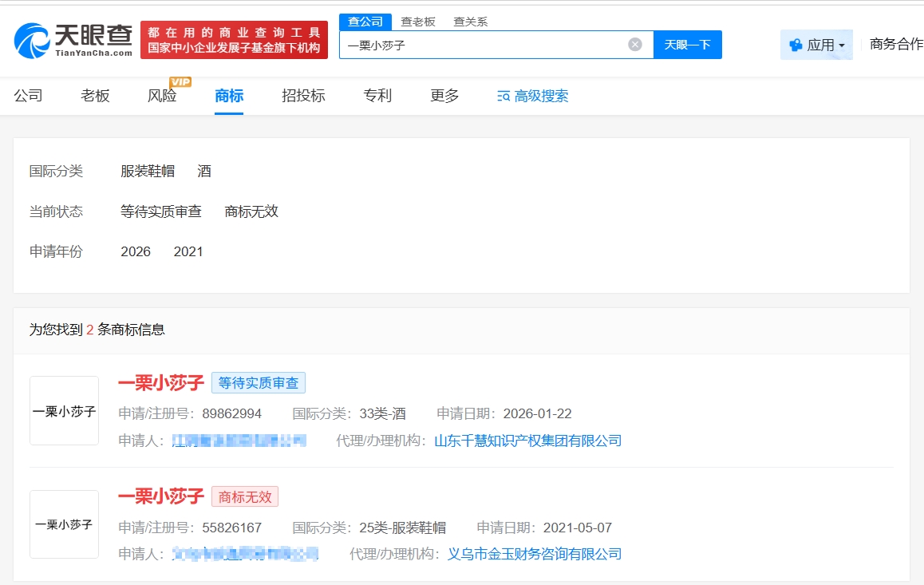Click the 天眼一下 search button
Viewport: 924px width, 585px height.
pyautogui.click(x=688, y=45)
